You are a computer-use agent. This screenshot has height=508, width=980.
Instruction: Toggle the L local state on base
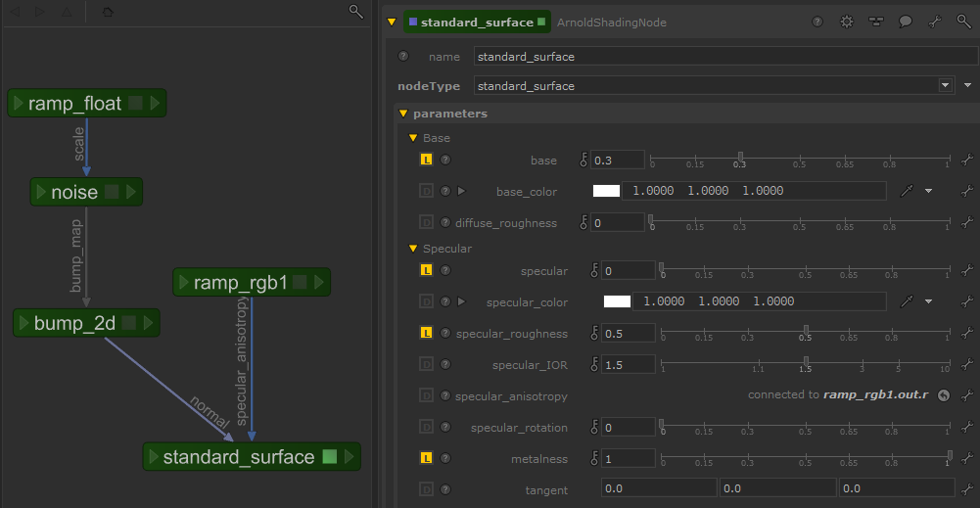point(426,160)
